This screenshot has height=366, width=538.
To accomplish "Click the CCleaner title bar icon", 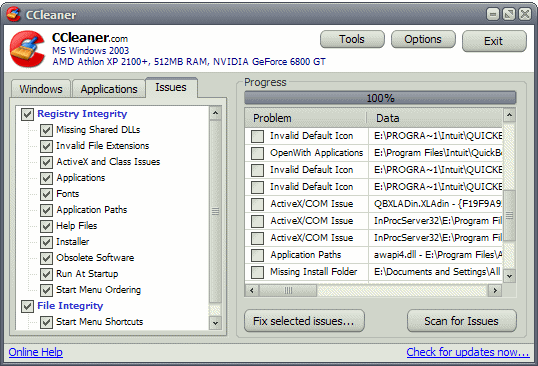I will click(x=14, y=14).
